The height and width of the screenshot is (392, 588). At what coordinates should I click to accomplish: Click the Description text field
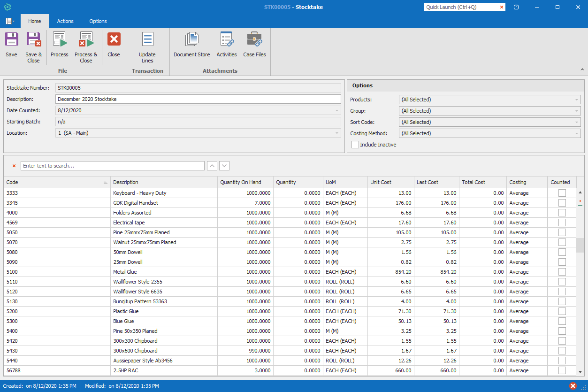pos(198,99)
